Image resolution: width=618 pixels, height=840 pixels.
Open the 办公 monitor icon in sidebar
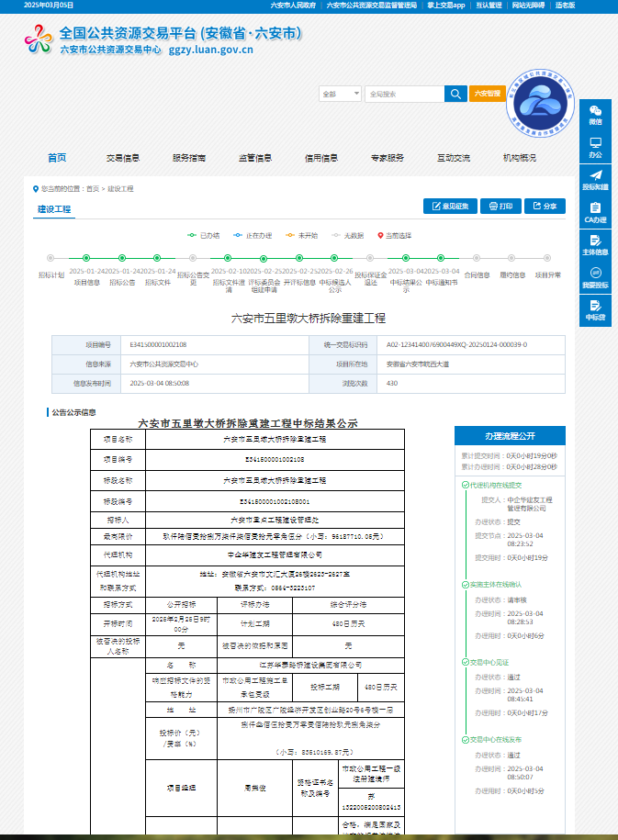click(595, 148)
